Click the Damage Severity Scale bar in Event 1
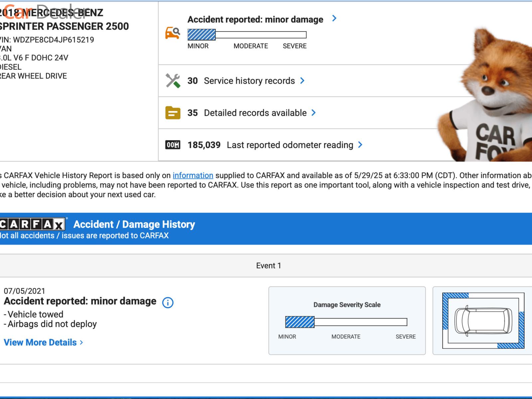The height and width of the screenshot is (399, 532). 346,322
